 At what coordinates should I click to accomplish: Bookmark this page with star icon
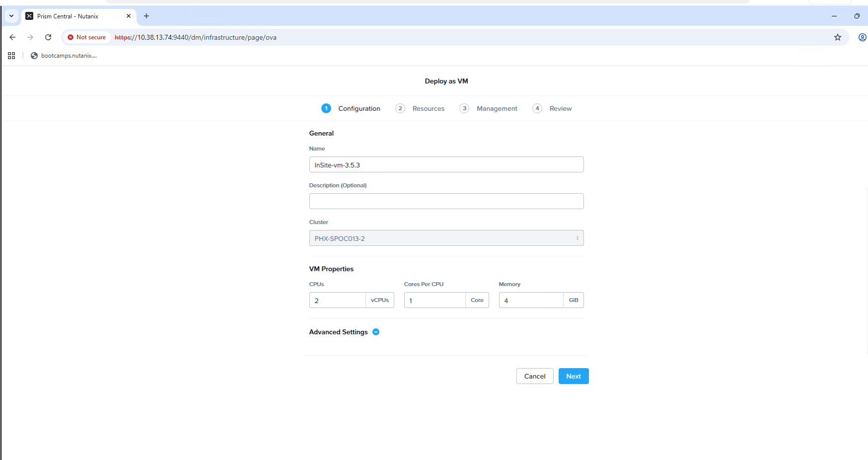coord(837,37)
